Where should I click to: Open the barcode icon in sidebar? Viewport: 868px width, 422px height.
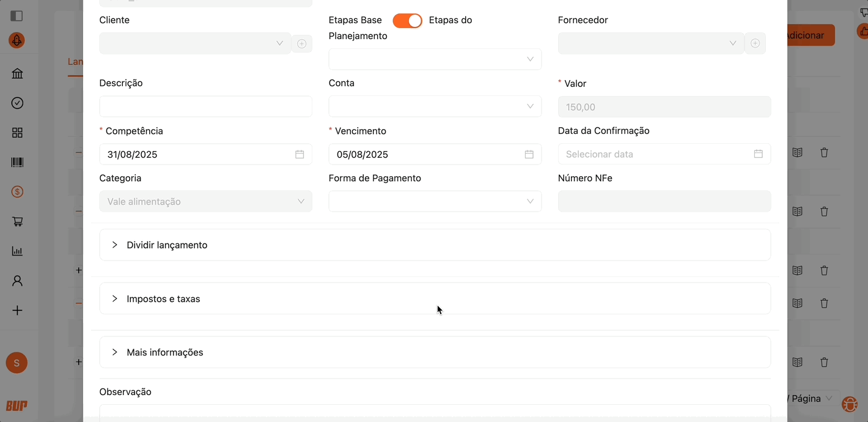pyautogui.click(x=17, y=163)
